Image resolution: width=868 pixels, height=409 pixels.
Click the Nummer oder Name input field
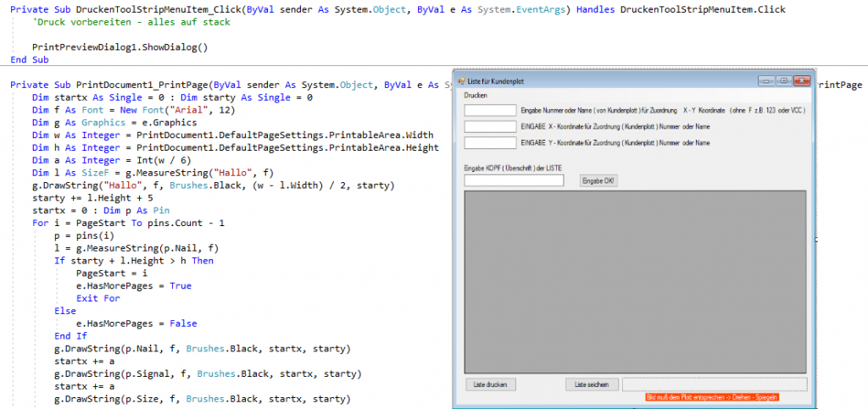pyautogui.click(x=490, y=111)
